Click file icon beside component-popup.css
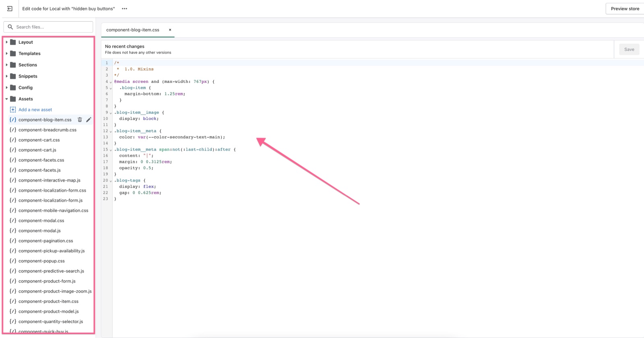The height and width of the screenshot is (338, 644). click(13, 261)
